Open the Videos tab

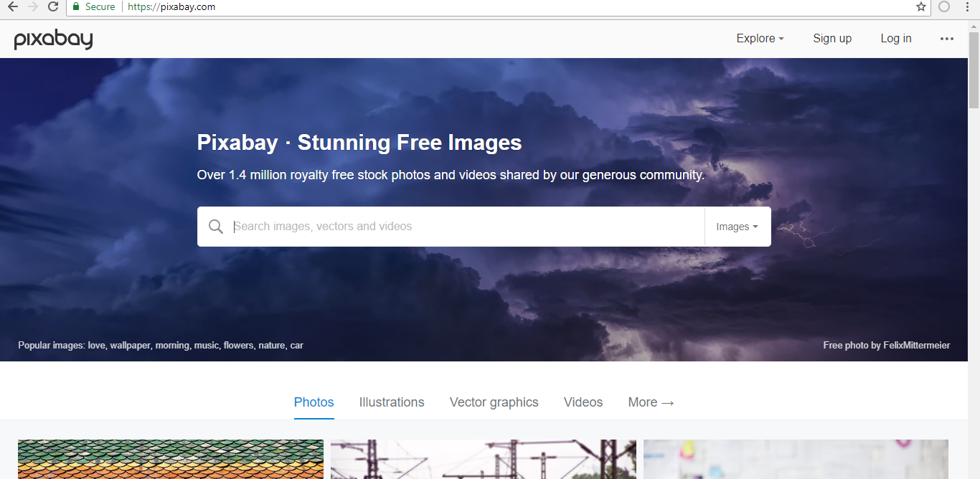click(583, 402)
